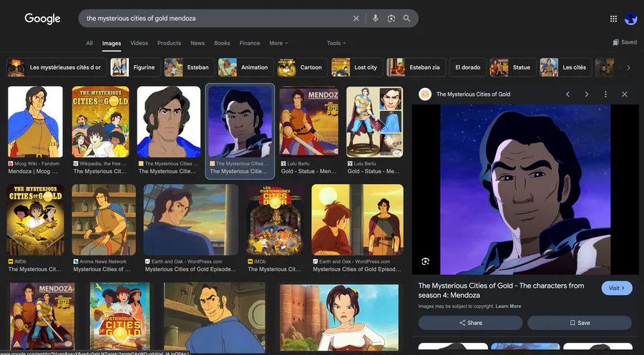Click the magnifying glass search icon
644x355 pixels.
406,19
